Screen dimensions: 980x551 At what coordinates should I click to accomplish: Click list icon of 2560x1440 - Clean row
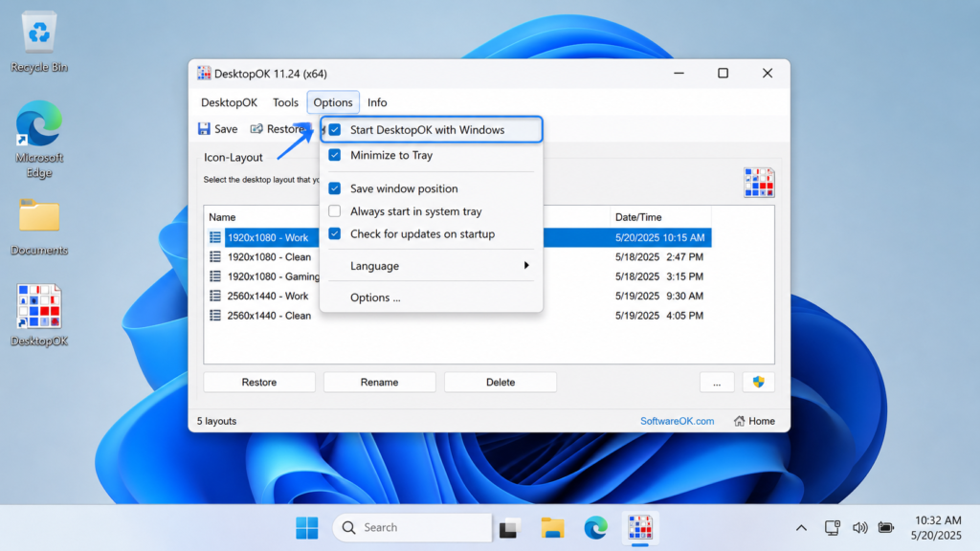(215, 315)
